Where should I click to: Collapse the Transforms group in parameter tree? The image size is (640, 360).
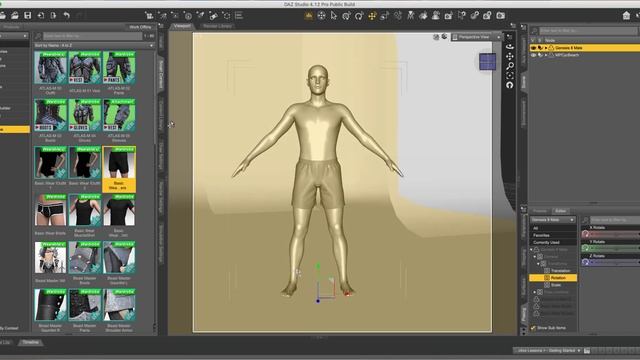tap(538, 264)
